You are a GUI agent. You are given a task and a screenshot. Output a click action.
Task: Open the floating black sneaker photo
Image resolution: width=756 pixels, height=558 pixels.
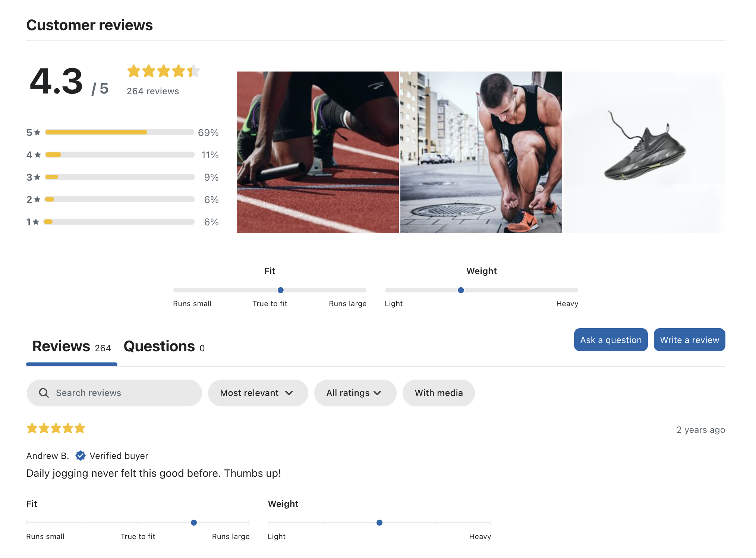coord(644,152)
